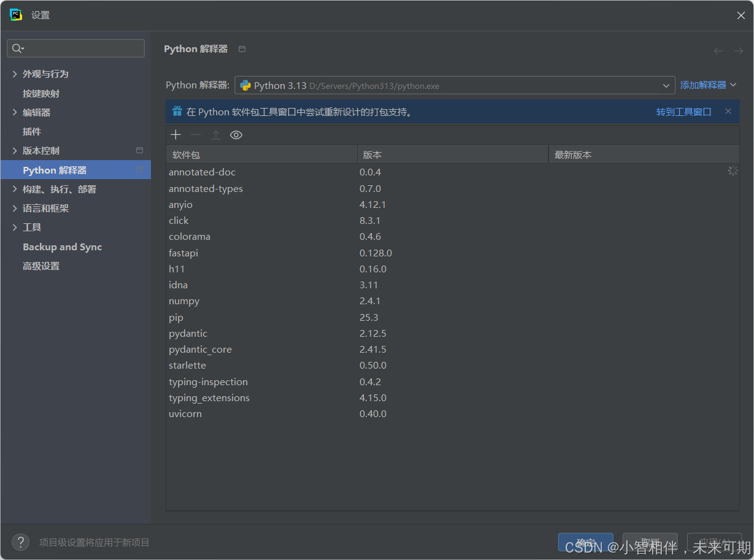This screenshot has height=560, width=754.
Task: Open the 插件 settings page
Action: click(x=32, y=131)
